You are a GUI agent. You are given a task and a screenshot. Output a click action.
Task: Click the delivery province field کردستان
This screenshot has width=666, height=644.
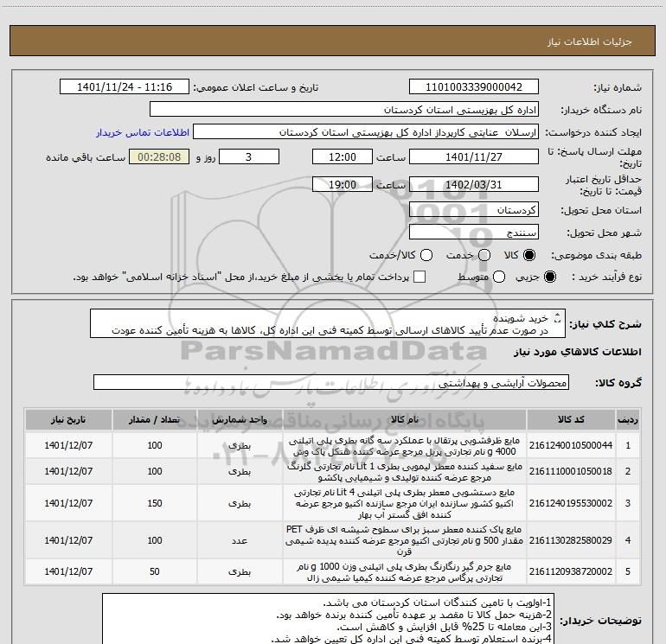coord(474,210)
